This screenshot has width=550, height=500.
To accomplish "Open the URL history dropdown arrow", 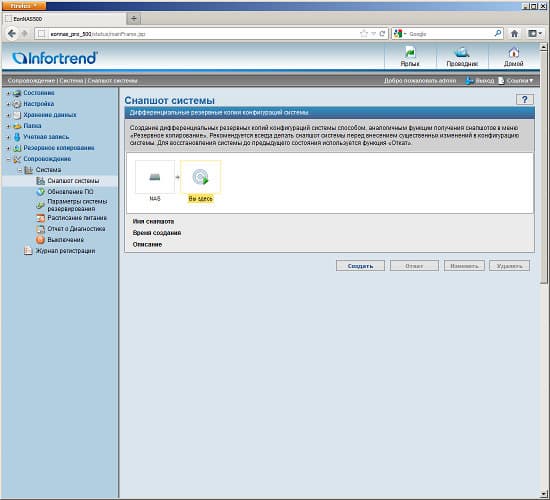I will tap(374, 34).
